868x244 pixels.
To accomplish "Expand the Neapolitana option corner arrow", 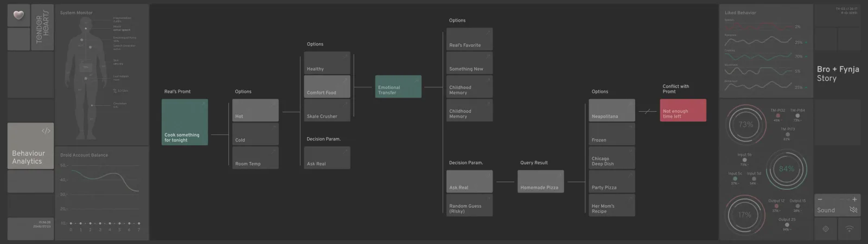I will coord(630,104).
